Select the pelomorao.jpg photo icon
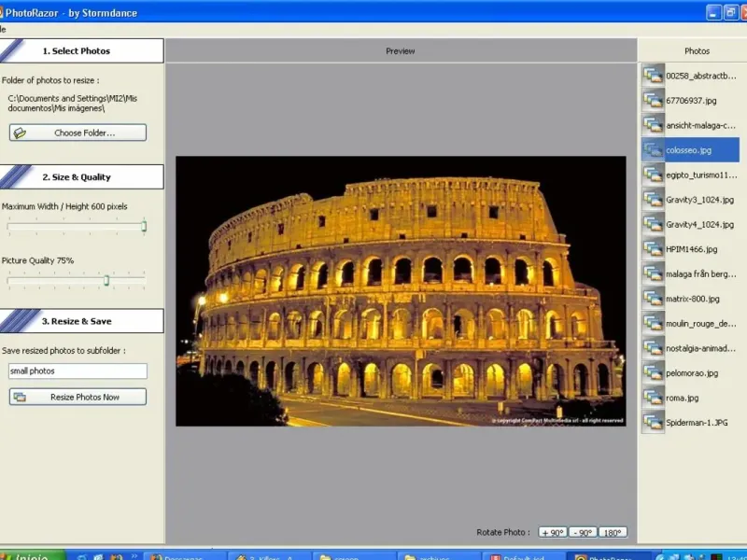The width and height of the screenshot is (747, 560). point(653,373)
